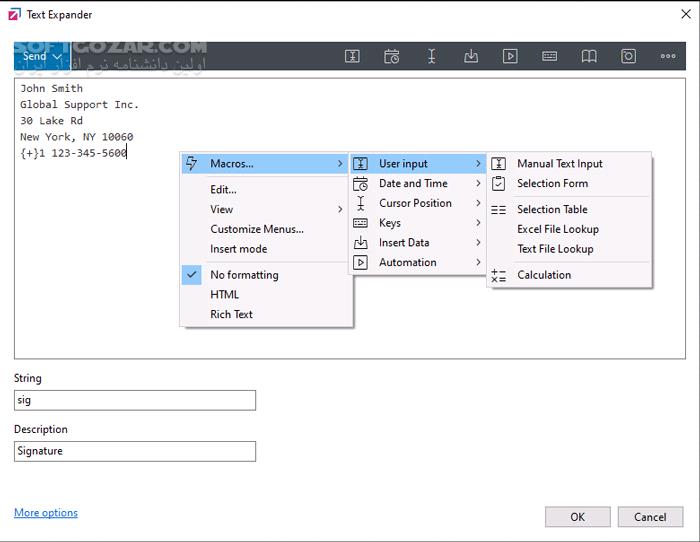Expand the Date and Time submenu arrow
The image size is (700, 542).
[x=478, y=183]
